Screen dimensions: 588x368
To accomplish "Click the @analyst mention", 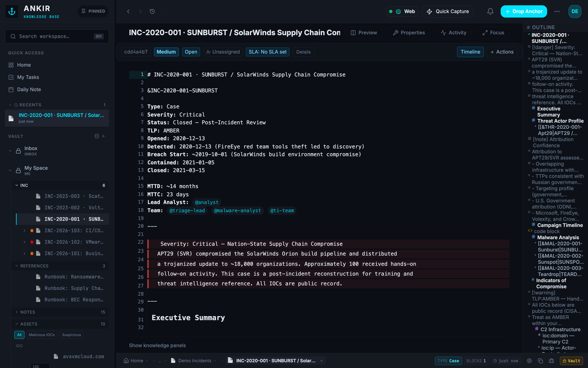I will (x=207, y=202).
